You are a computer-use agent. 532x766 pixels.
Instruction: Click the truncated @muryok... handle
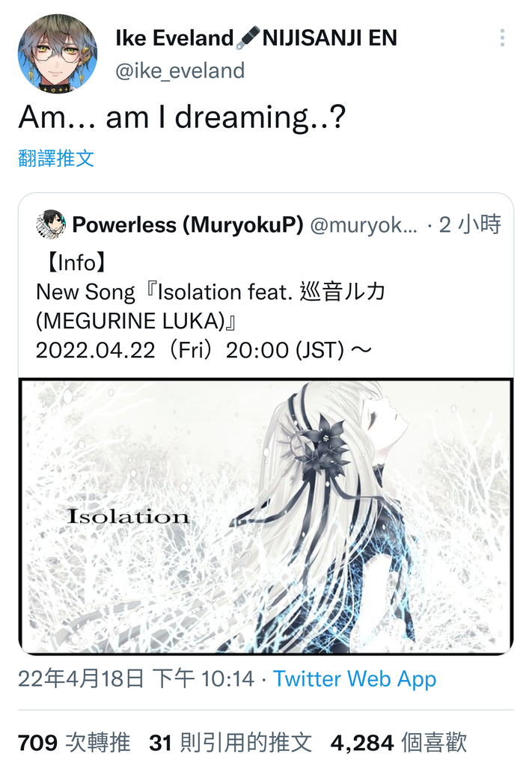[x=364, y=224]
